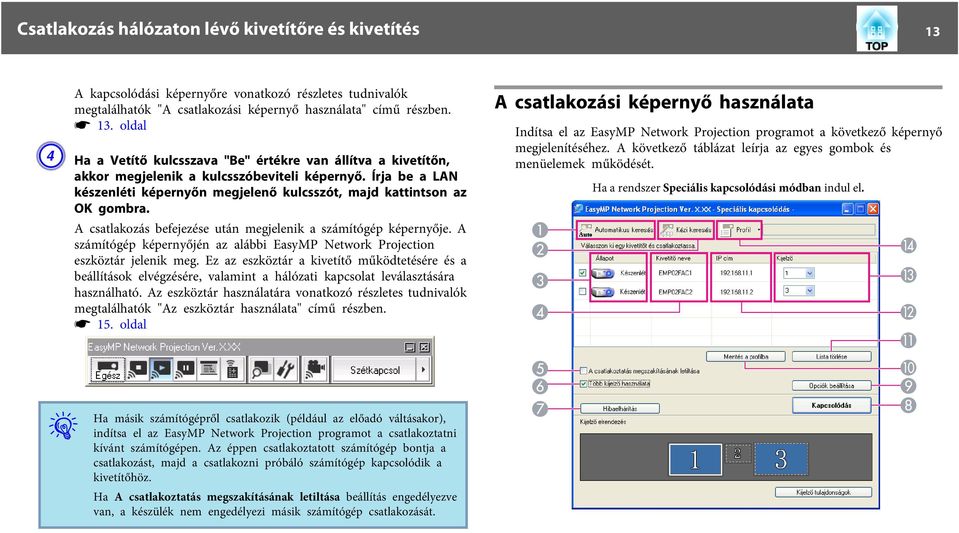Open the Kijelző dropdown showing 3
959x533 pixels.
click(x=799, y=291)
